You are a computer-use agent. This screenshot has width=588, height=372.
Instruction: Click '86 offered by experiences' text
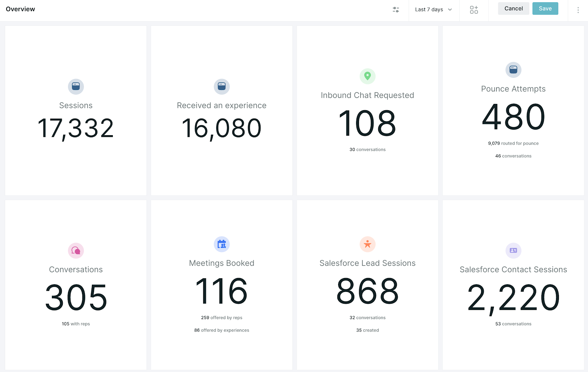[222, 330]
